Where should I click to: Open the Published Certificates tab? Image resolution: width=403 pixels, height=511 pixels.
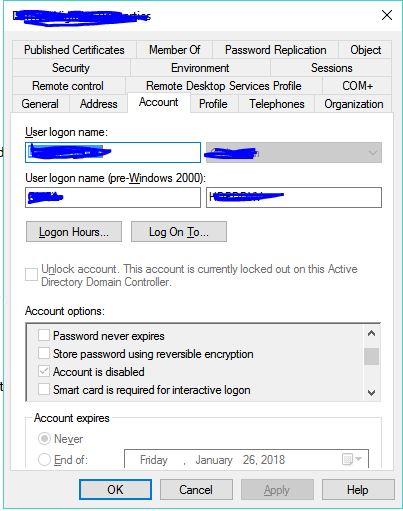click(74, 50)
